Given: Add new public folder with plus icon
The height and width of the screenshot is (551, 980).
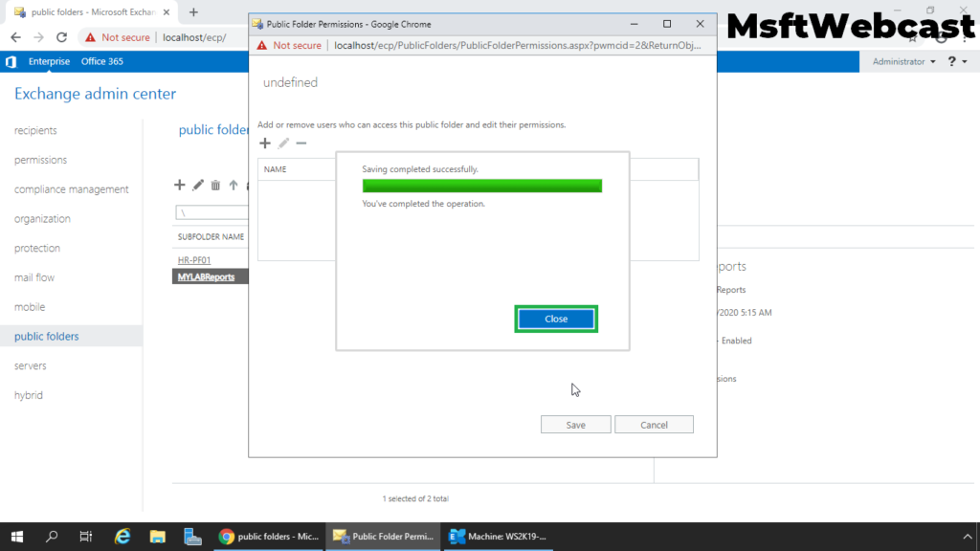Looking at the screenshot, I should (179, 185).
